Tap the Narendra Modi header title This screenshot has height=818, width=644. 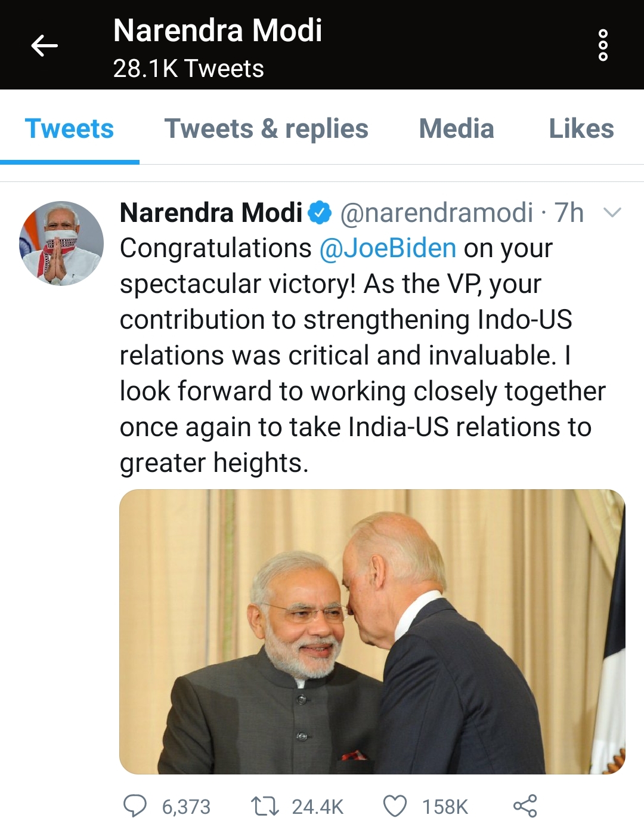pyautogui.click(x=218, y=31)
